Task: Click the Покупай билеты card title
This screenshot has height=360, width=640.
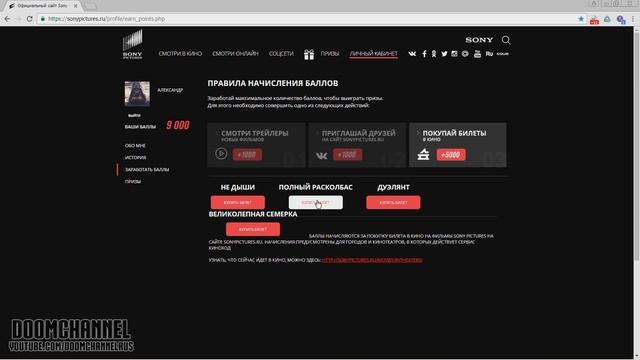Action: pos(454,133)
